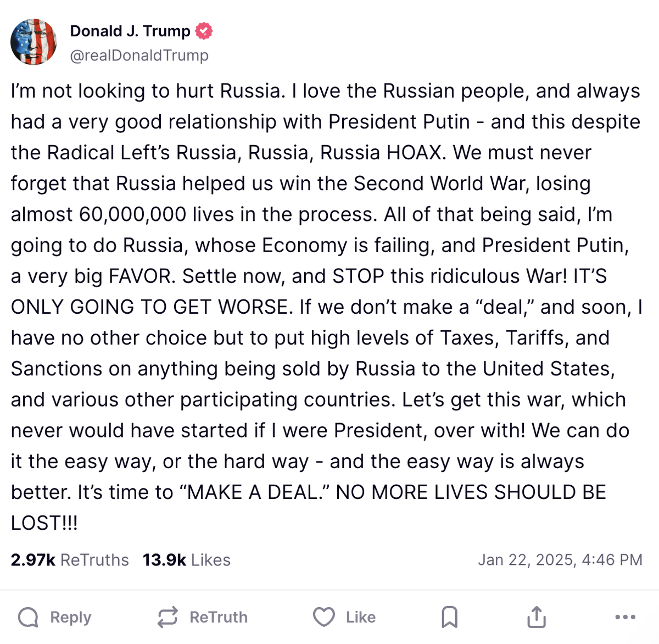Bookmark this post
This screenshot has height=644, width=659.
(x=449, y=617)
